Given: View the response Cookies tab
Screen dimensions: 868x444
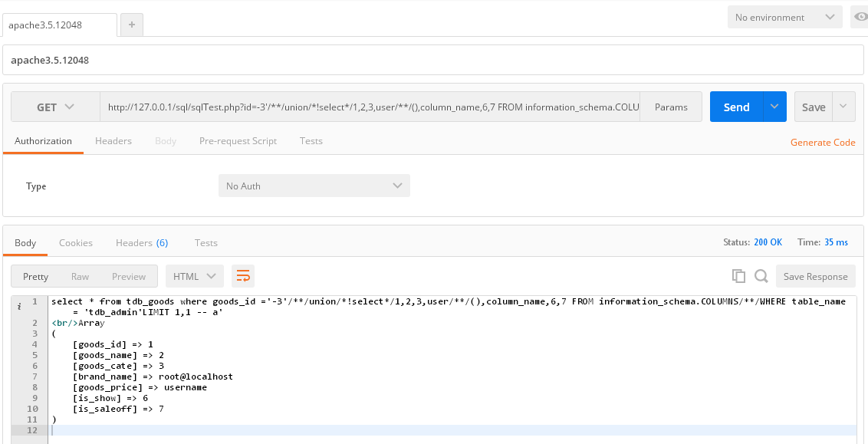Looking at the screenshot, I should [x=76, y=243].
